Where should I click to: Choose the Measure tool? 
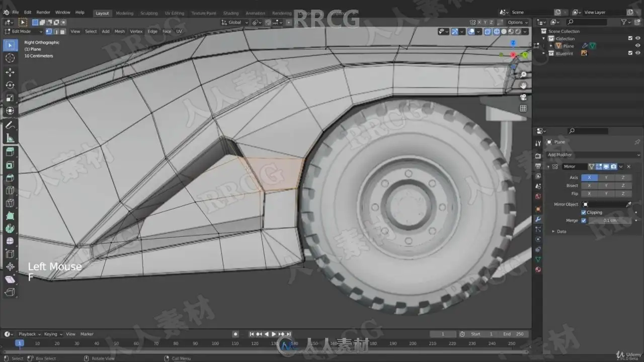coord(10,138)
